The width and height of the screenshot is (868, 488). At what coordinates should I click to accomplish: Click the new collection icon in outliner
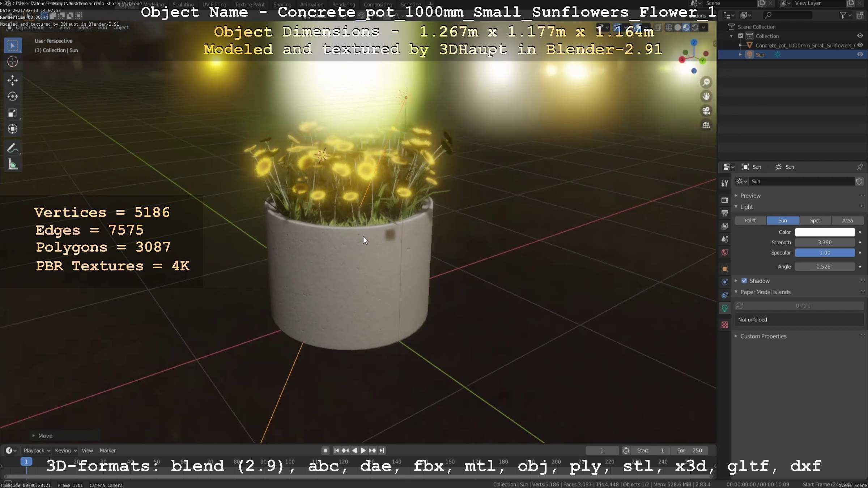[x=860, y=15]
